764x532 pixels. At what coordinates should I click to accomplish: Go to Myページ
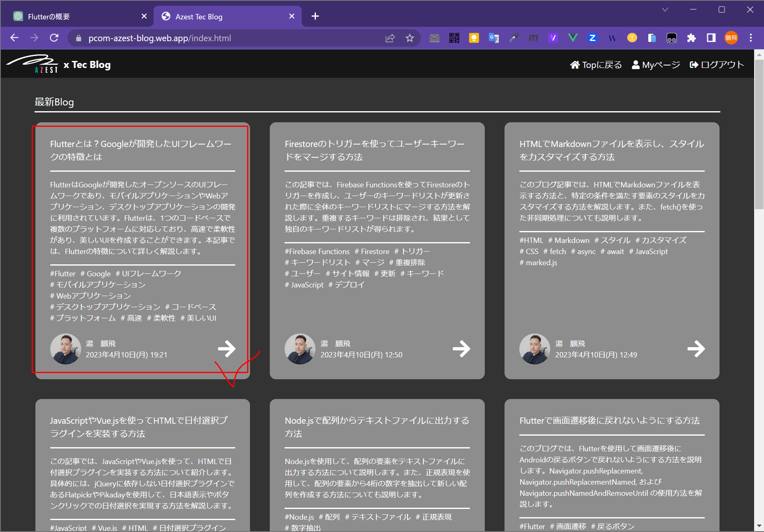coord(656,65)
